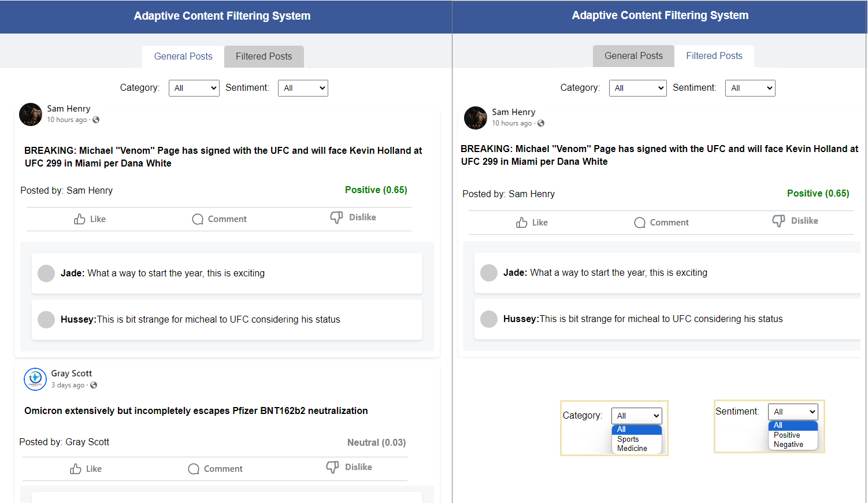Click the thumbs-up Like icon on Gray Scott's post

pos(76,469)
